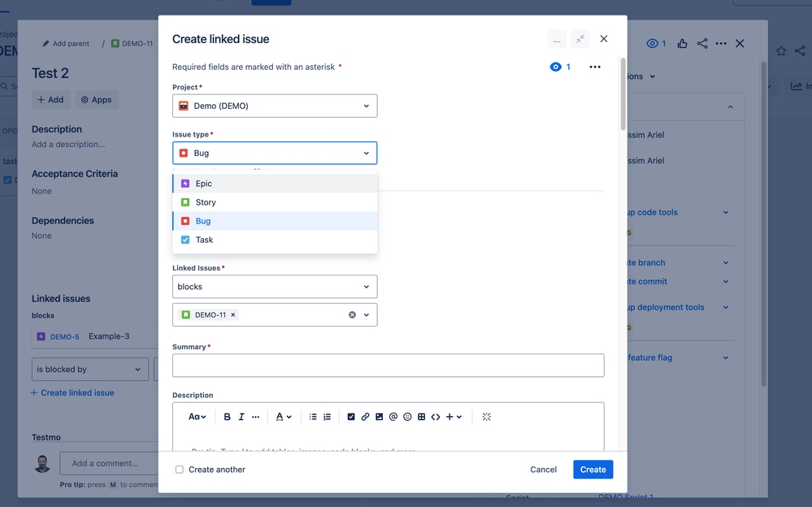Open the text color dropdown
Screen dimensions: 812x507
pos(284,417)
